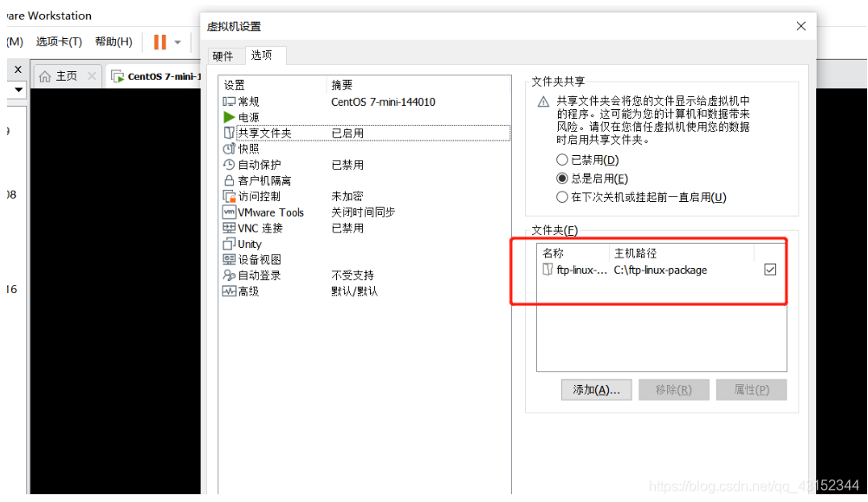
Task: Click the 属性(P) button
Action: pos(751,390)
